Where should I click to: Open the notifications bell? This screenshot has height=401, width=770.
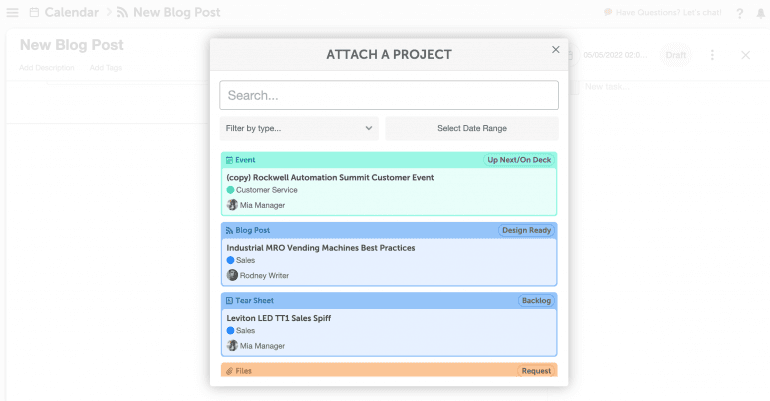[x=760, y=13]
